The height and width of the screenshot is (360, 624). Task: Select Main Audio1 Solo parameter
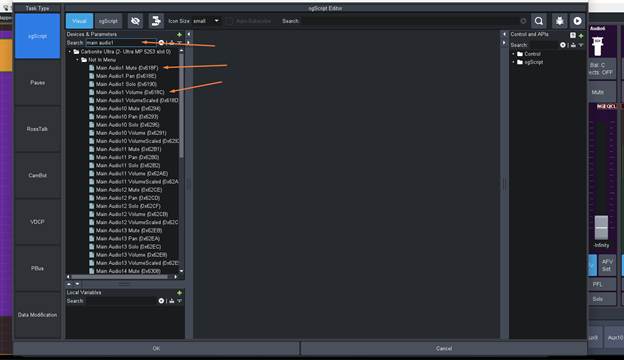[126, 84]
